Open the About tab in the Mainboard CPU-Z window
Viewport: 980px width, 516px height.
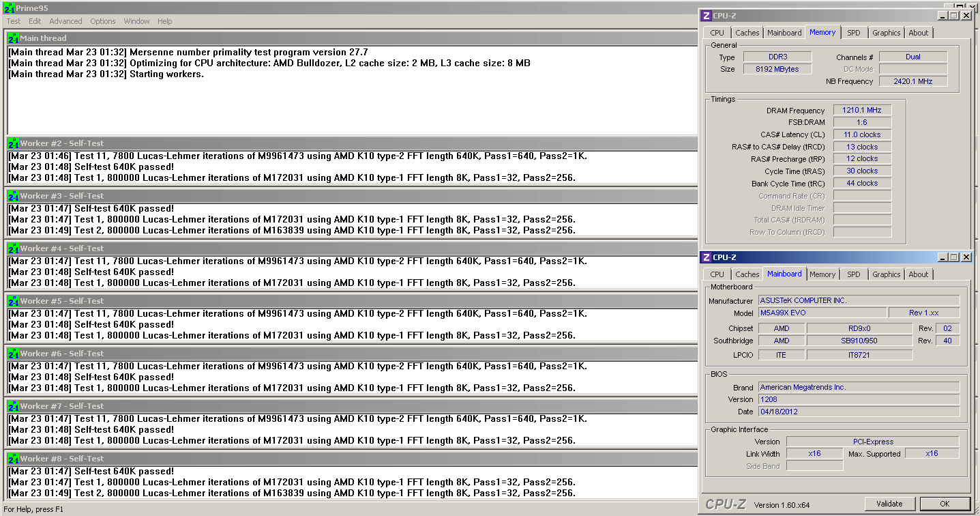coord(918,274)
